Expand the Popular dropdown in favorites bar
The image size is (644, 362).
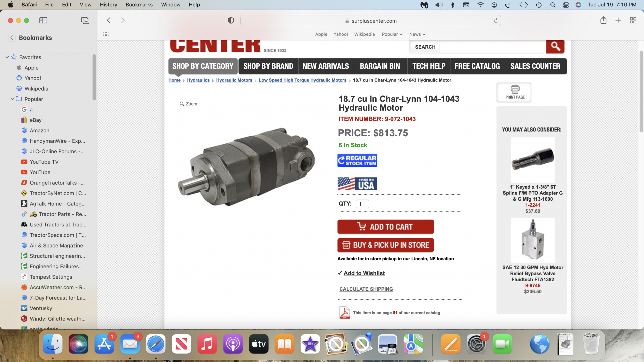[392, 34]
